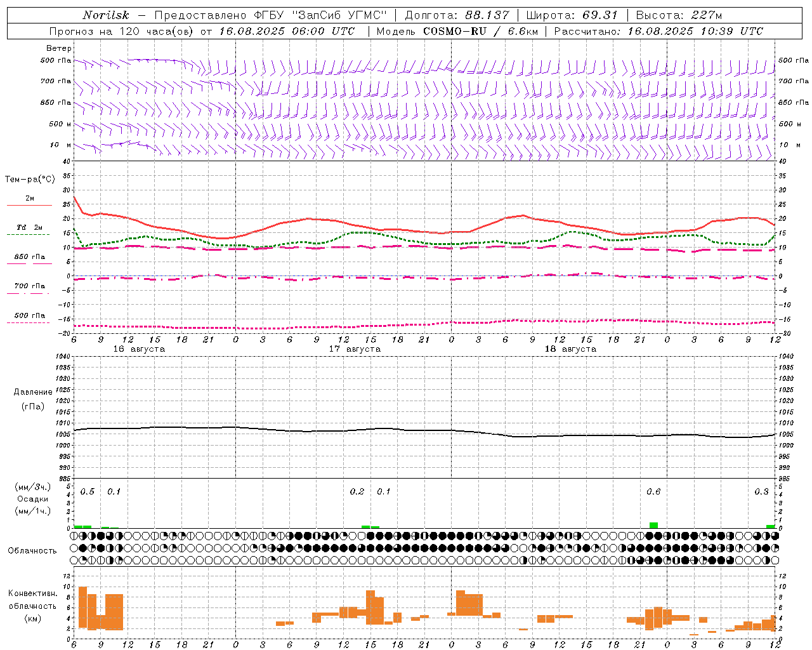Click the '0.5' precipitation amount value

click(88, 492)
